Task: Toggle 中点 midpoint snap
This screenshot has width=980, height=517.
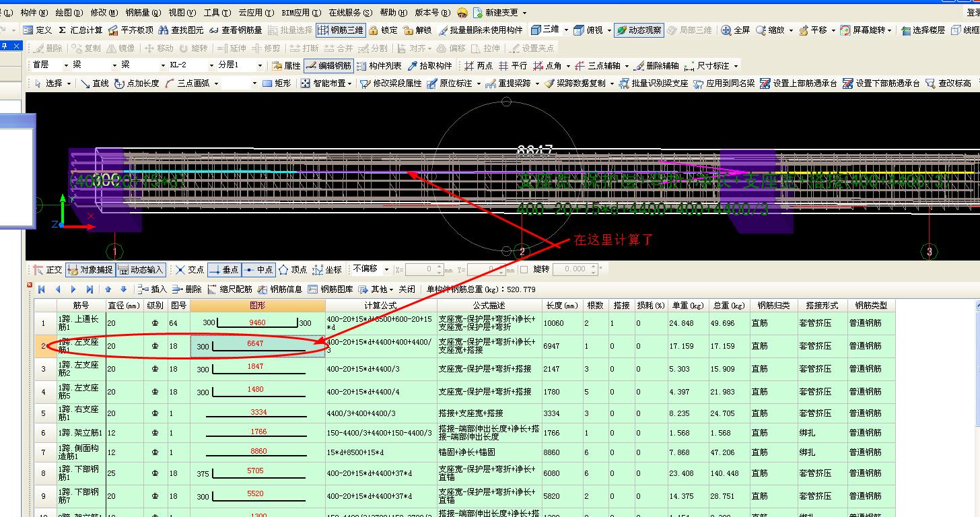Action: point(258,269)
